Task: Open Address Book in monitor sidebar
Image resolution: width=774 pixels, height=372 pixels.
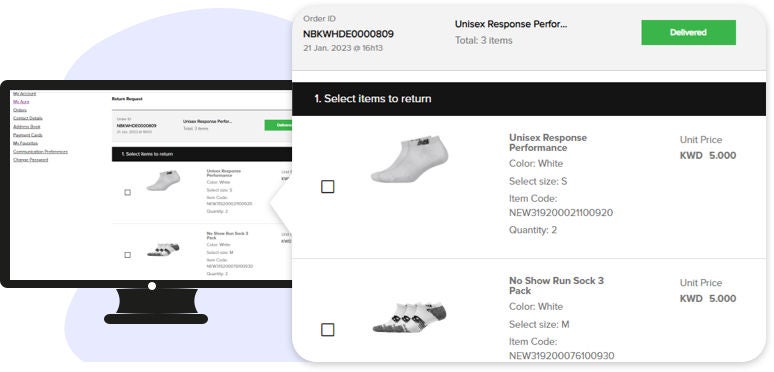Action: click(x=27, y=127)
